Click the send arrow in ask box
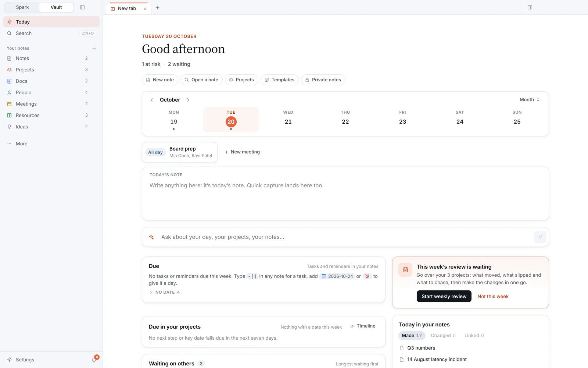 540,237
